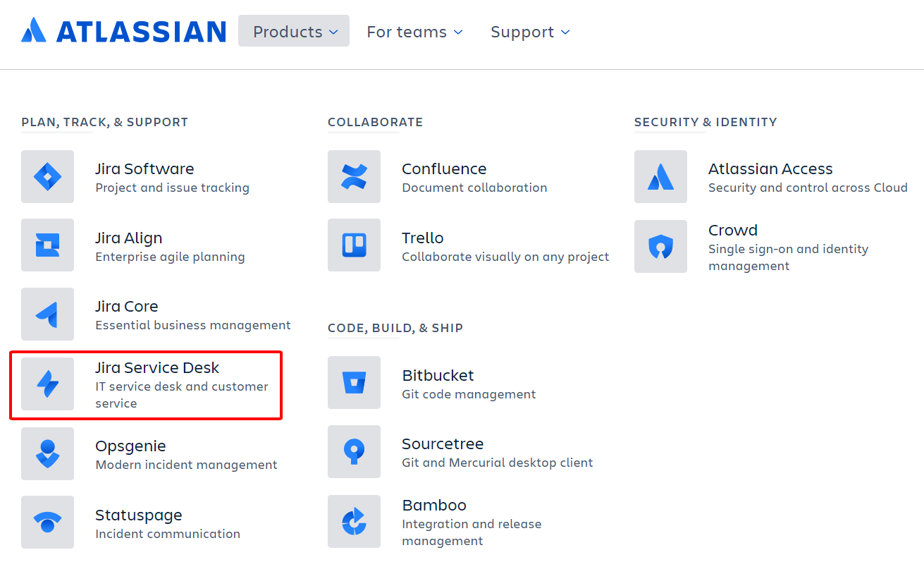Click the Sourcetree icon
Screen dimensions: 924x562
click(354, 452)
